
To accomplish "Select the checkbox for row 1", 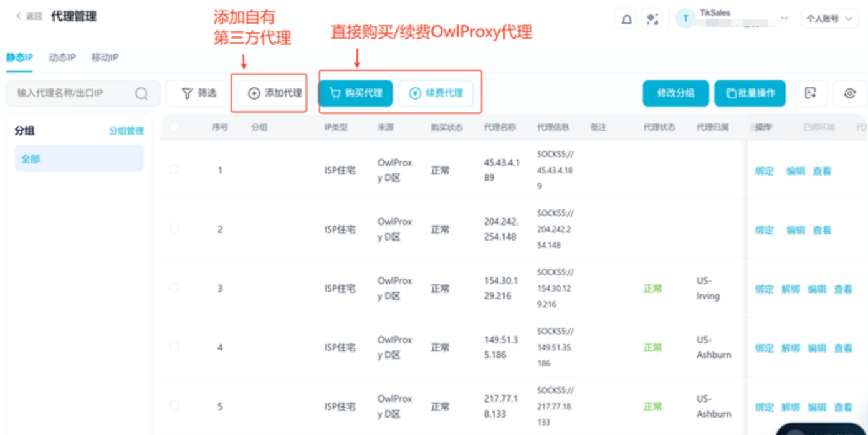I will 174,170.
